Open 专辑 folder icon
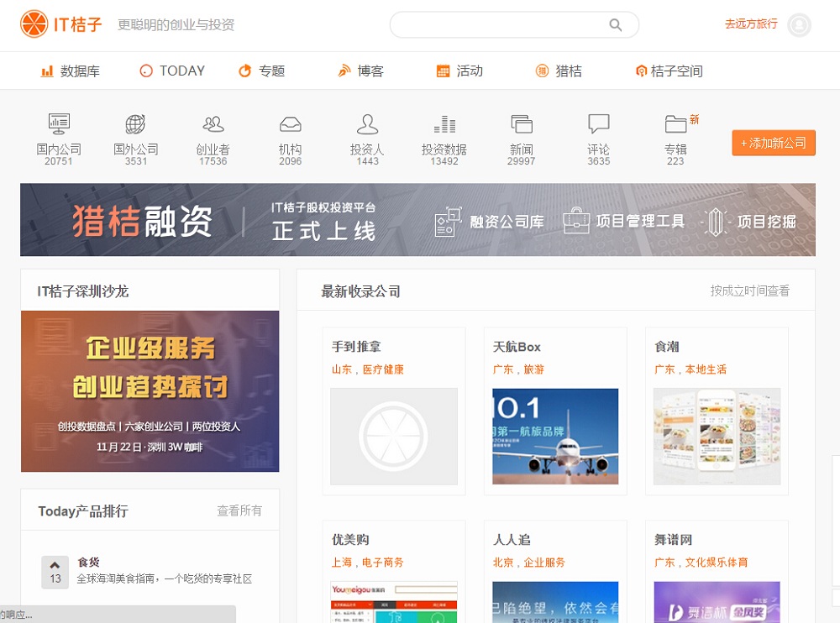Viewport: 840px width, 623px height. pyautogui.click(x=676, y=123)
